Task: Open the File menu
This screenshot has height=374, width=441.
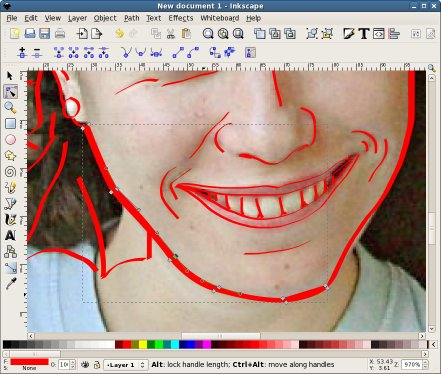Action: [x=12, y=18]
